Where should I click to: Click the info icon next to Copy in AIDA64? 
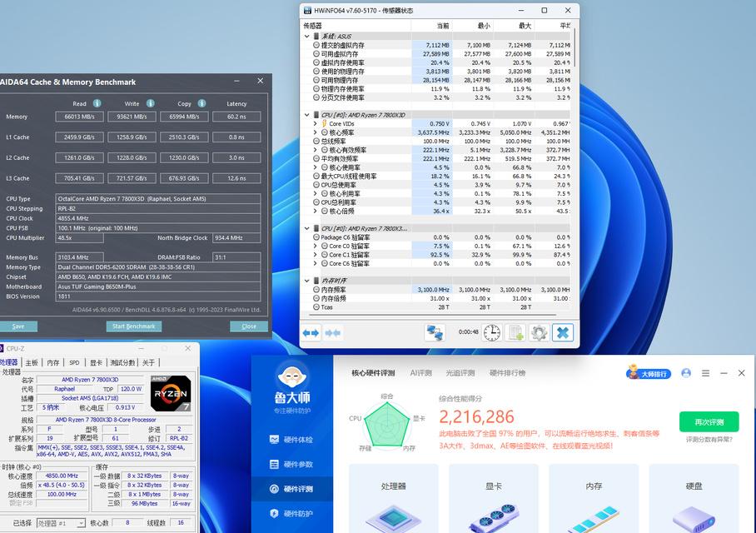(202, 103)
